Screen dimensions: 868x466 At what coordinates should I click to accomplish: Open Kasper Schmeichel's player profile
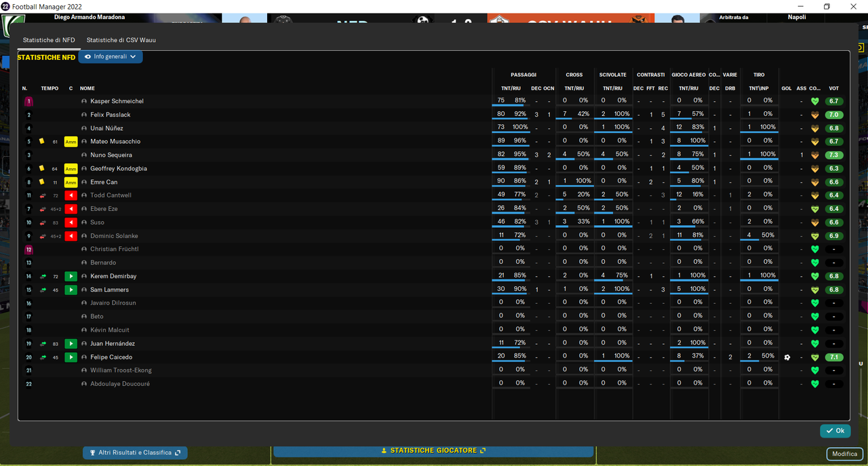117,101
